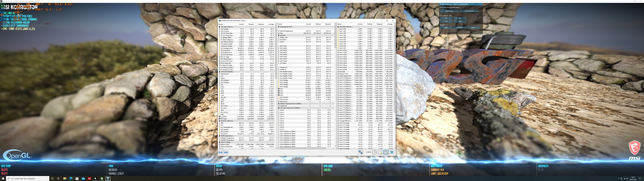Screen dimensions: 644x181
Task: Select the Alarm Level row
Action: [x=306, y=102]
